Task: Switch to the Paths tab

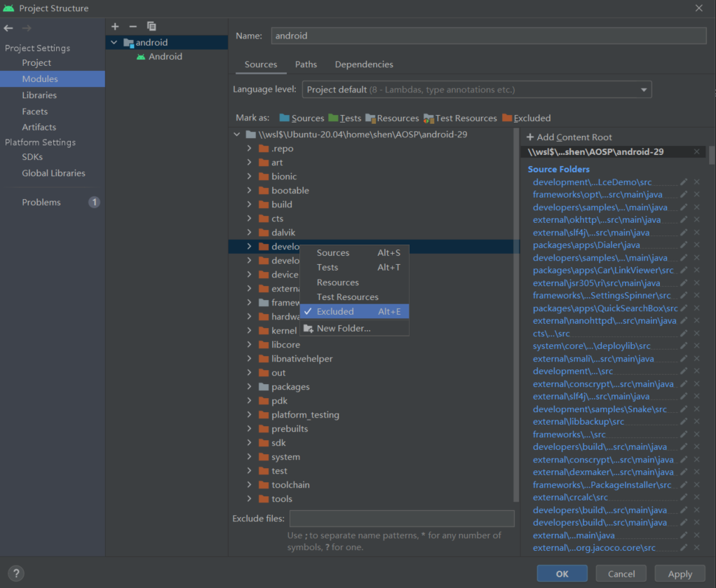Action: click(306, 64)
